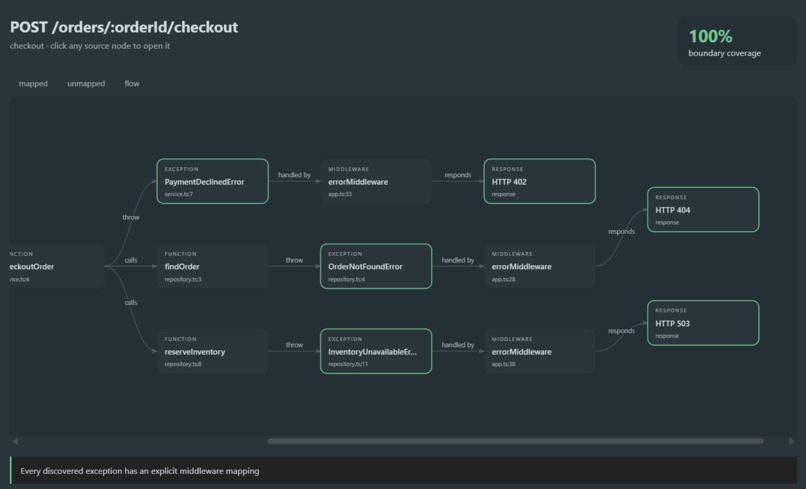Click the left arrow of horizontal scrollbar
806x489 pixels.
click(x=15, y=441)
